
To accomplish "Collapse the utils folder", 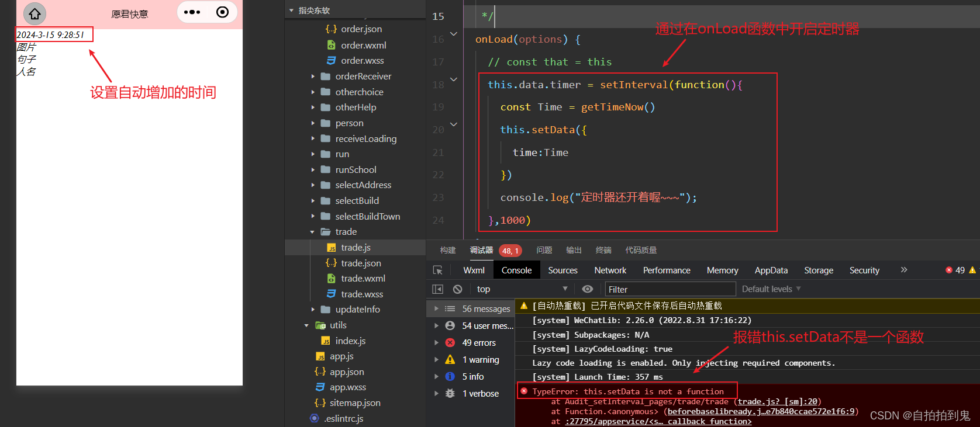I will coord(306,325).
